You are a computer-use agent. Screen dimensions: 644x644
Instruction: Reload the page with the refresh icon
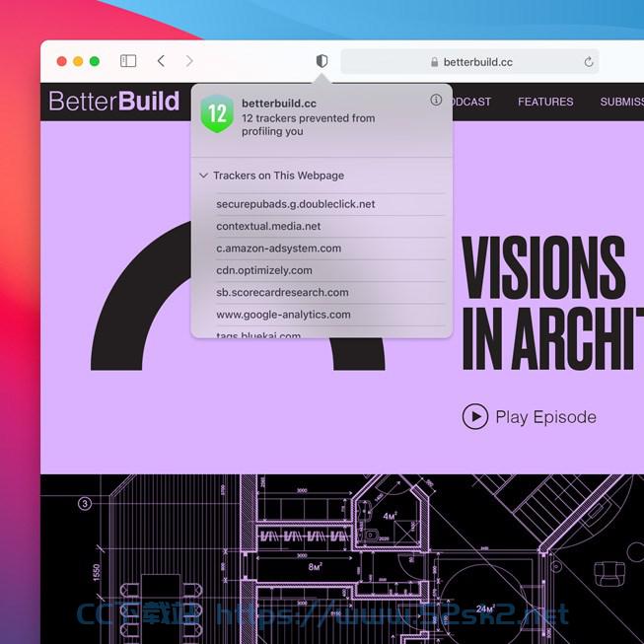589,62
